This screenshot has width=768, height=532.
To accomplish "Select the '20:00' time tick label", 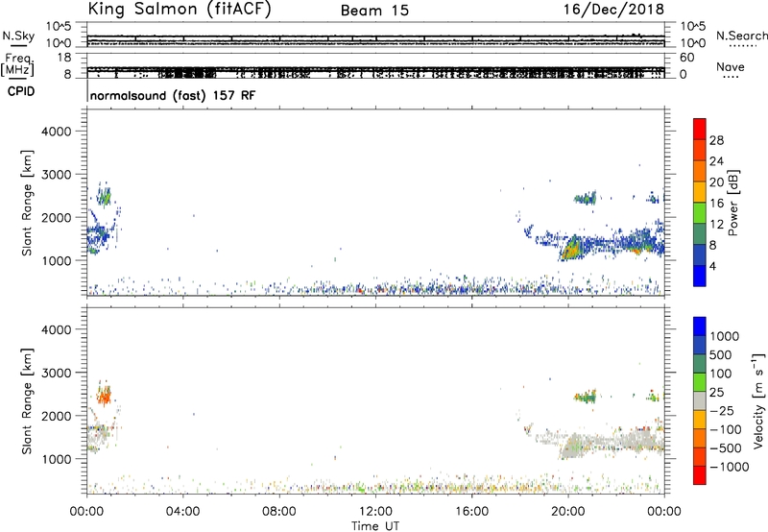I will pyautogui.click(x=568, y=512).
